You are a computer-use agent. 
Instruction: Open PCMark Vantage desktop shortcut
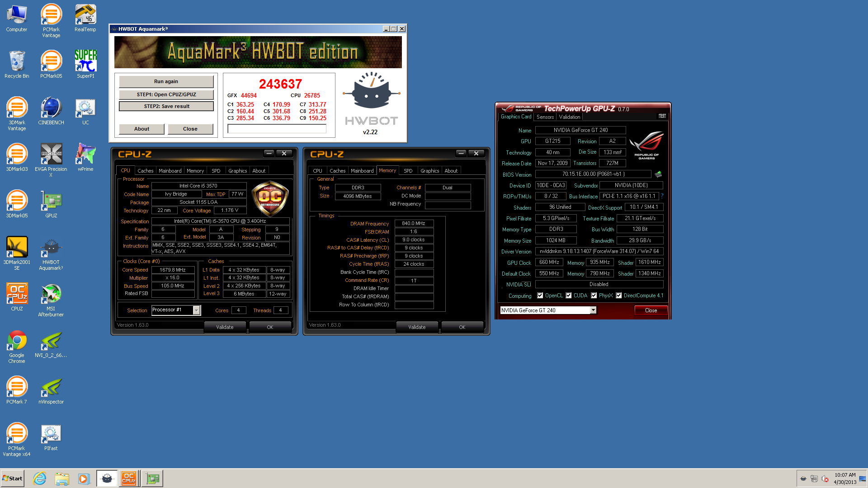coord(51,21)
